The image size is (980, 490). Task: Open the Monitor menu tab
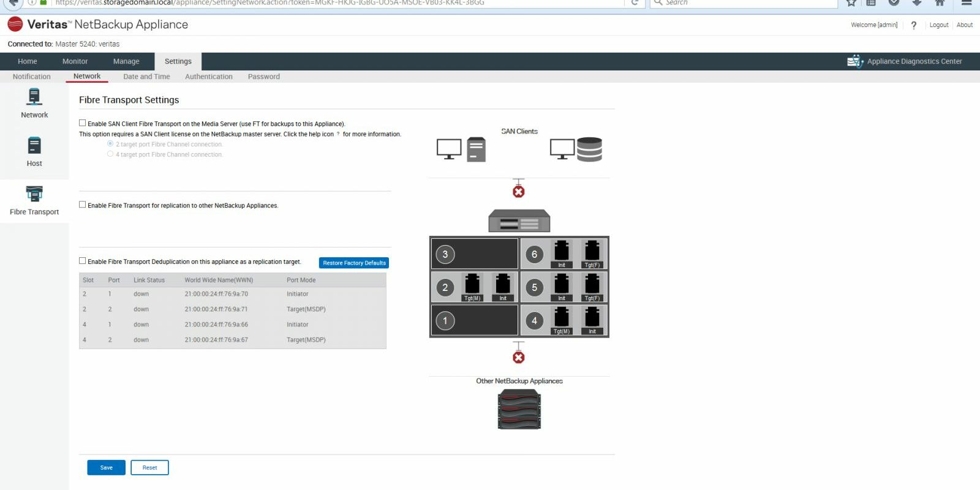pyautogui.click(x=75, y=61)
